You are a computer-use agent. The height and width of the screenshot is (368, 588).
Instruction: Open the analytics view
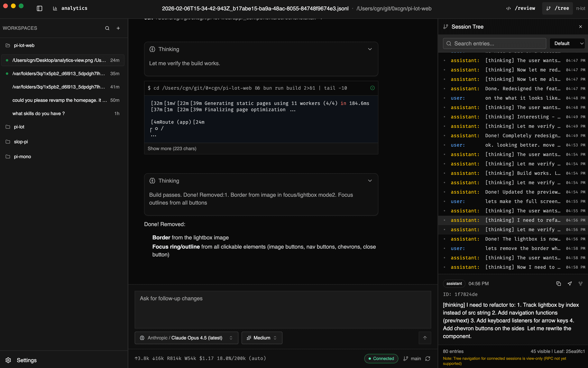tap(70, 8)
